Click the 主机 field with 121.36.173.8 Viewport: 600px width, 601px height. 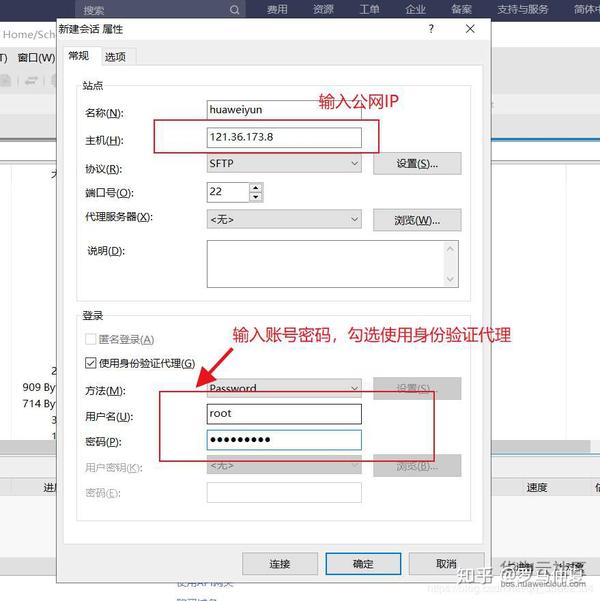(284, 137)
